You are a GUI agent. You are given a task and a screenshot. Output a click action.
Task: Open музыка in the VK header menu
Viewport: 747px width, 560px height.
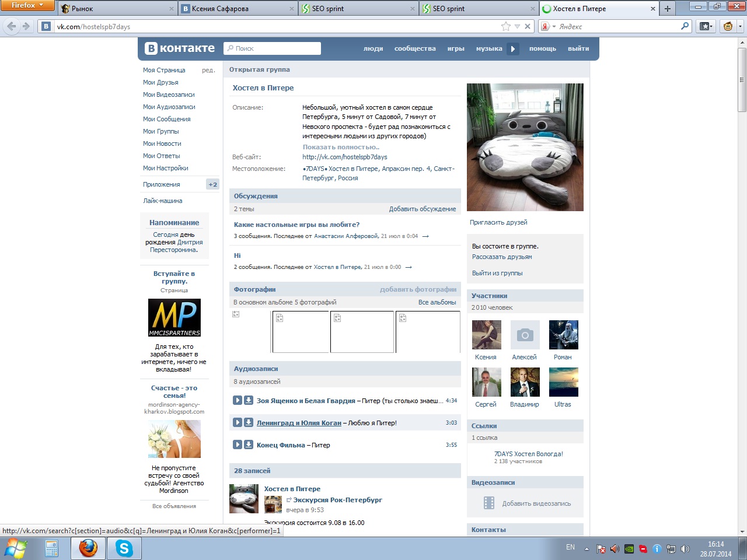tap(489, 49)
